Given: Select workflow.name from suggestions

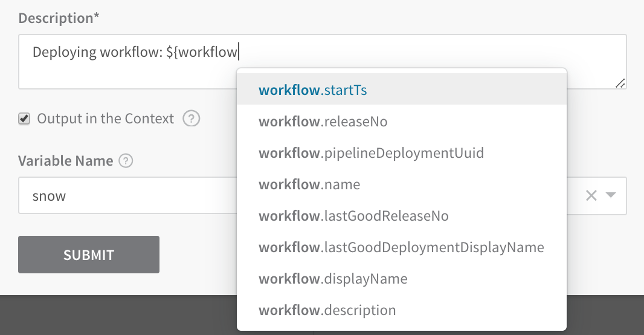Looking at the screenshot, I should [402, 184].
